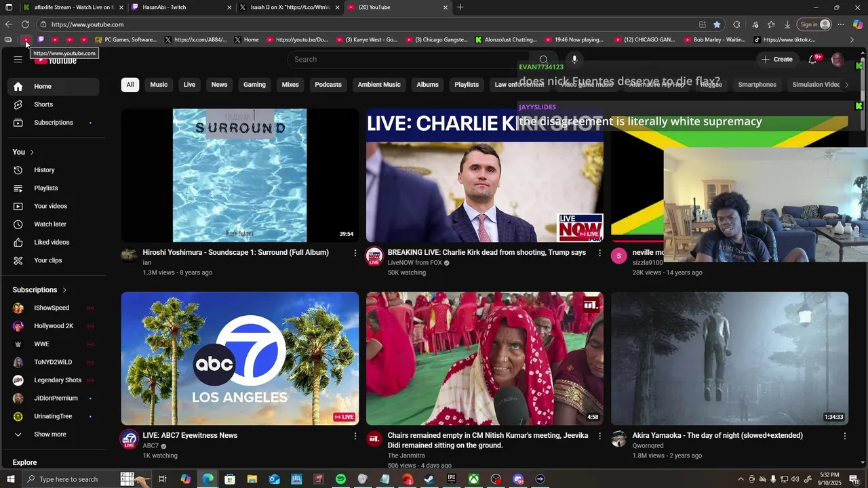The width and height of the screenshot is (868, 488).
Task: Play Hiroshi Yoshimura Surround thumbnail
Action: coord(240,176)
